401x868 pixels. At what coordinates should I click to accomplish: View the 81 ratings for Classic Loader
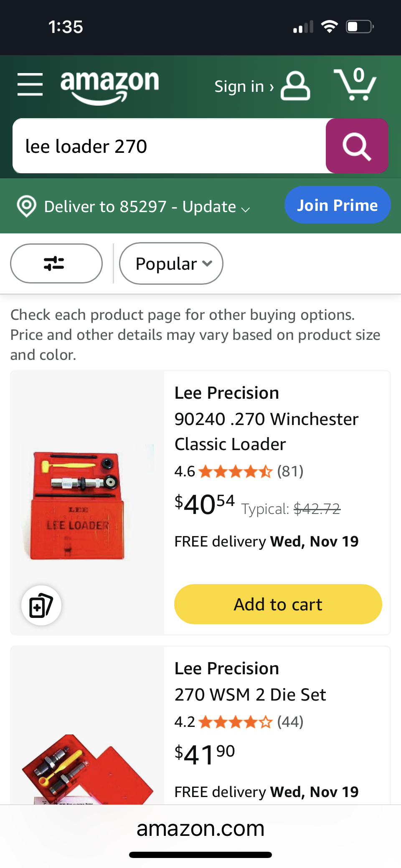coord(290,471)
